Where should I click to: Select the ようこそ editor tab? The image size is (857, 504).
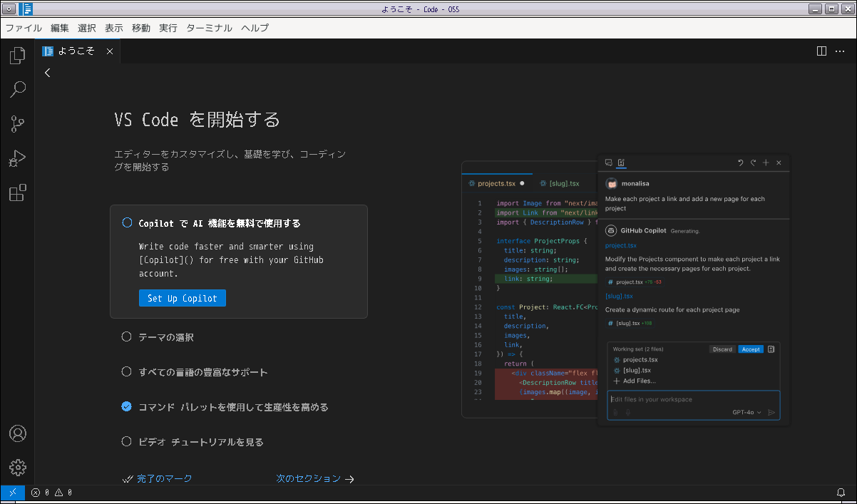(77, 51)
